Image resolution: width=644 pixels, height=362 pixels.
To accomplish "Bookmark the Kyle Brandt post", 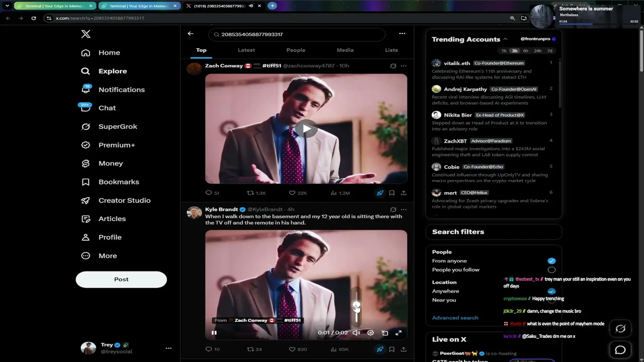I will (391, 349).
